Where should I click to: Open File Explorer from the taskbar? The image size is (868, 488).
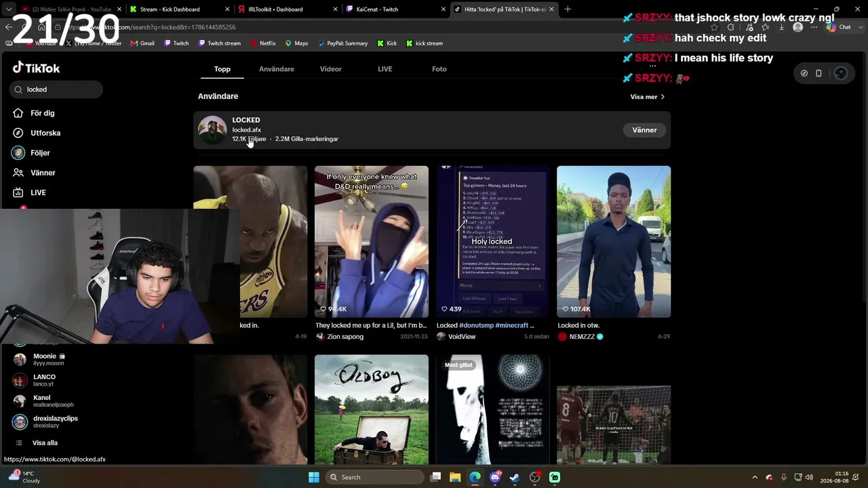click(x=455, y=477)
